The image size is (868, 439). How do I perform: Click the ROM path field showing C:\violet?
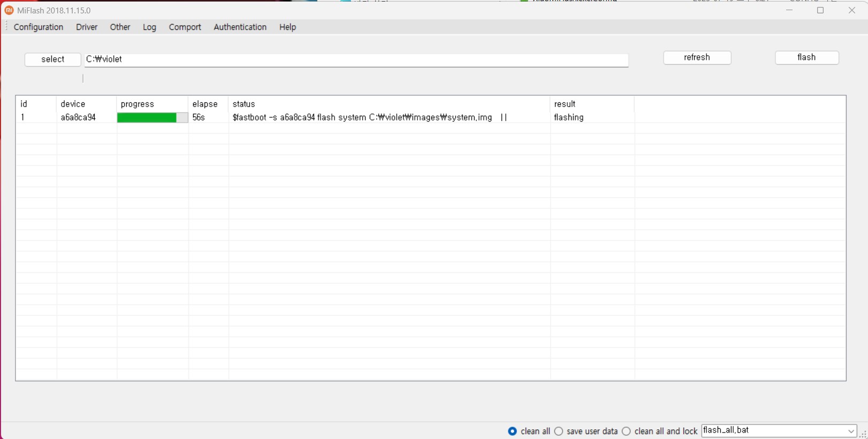point(356,60)
